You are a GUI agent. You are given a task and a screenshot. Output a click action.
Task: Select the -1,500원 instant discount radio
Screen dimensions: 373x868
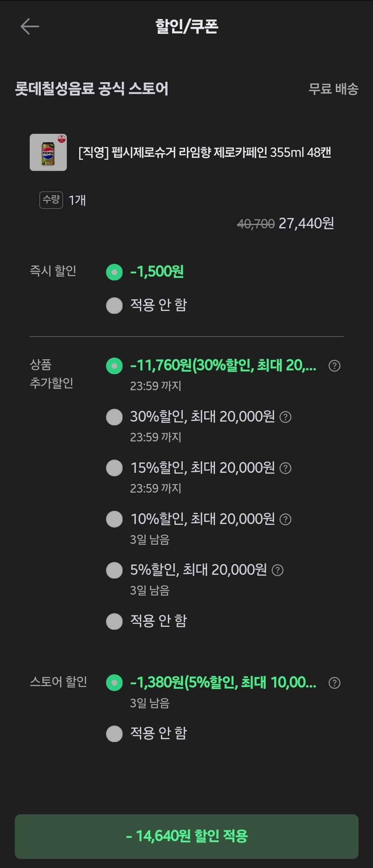[x=114, y=272]
